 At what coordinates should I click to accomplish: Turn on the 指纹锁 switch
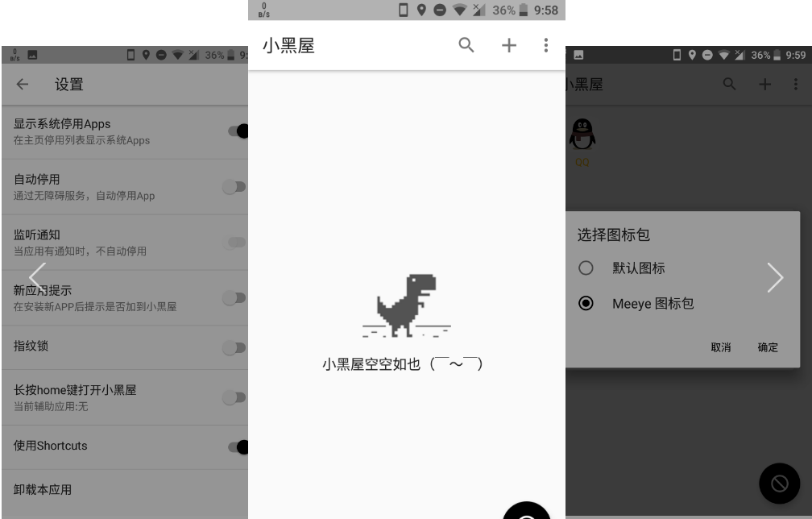point(234,347)
